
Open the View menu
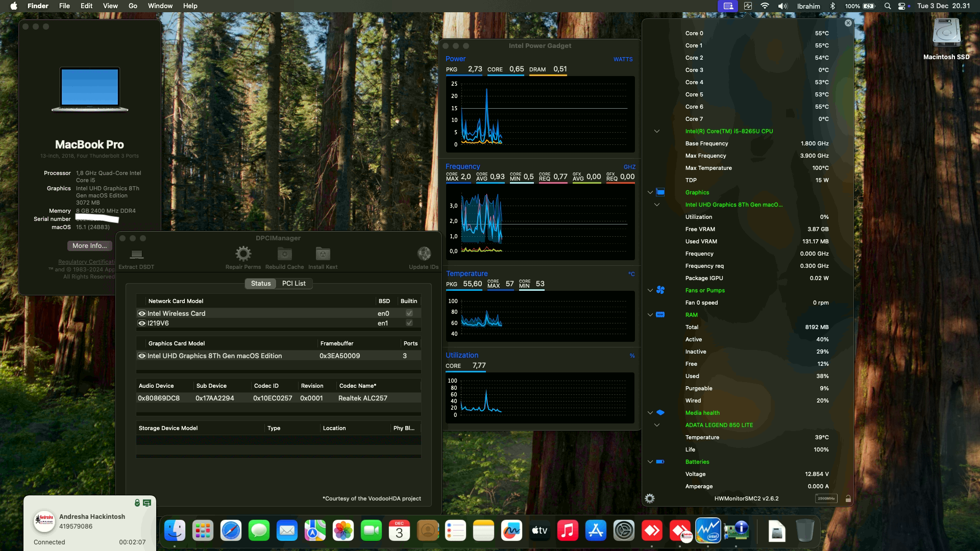110,6
